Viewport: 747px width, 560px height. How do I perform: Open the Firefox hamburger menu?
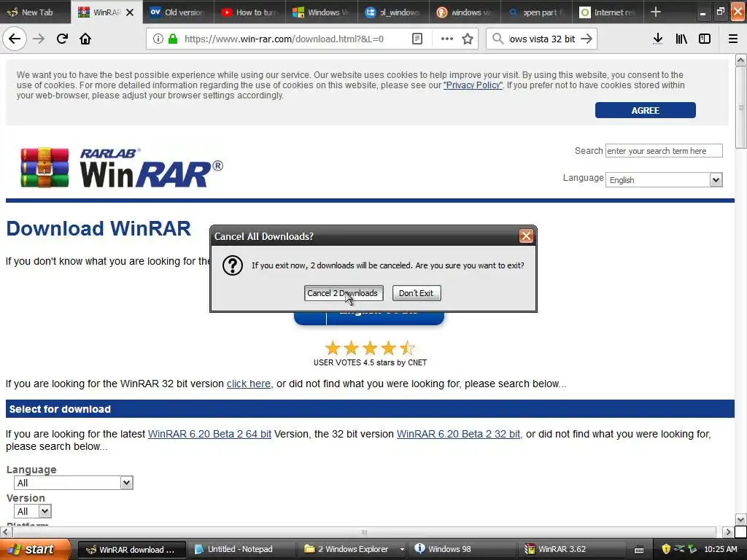coord(733,39)
